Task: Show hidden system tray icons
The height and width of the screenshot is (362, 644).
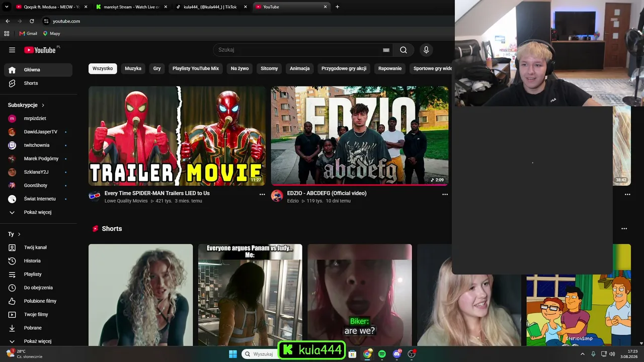Action: [x=583, y=354]
